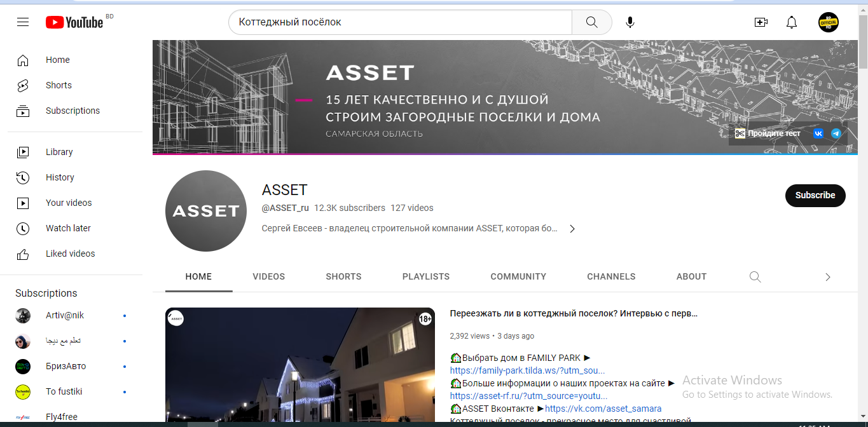Click Пройдите тест banner link
This screenshot has height=427, width=868.
pos(768,133)
